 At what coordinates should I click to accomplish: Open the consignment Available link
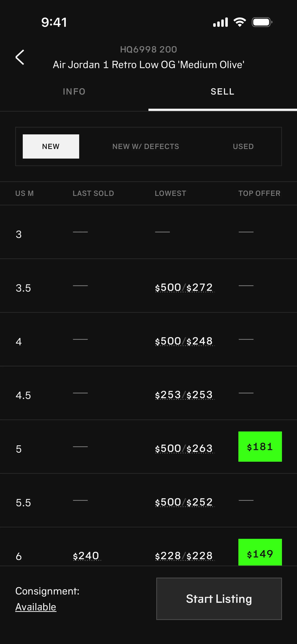click(x=36, y=607)
